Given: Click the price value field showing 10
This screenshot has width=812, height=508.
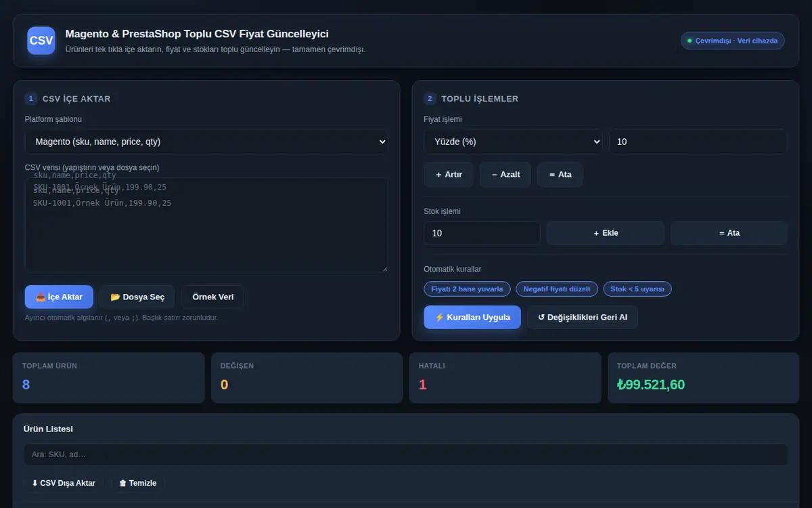Looking at the screenshot, I should click(x=698, y=142).
